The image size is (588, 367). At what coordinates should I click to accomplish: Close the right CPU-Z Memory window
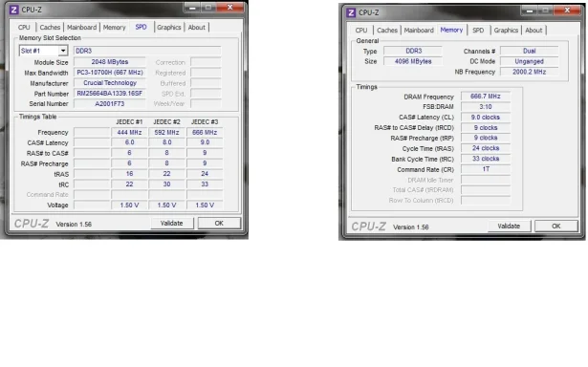[x=567, y=11]
